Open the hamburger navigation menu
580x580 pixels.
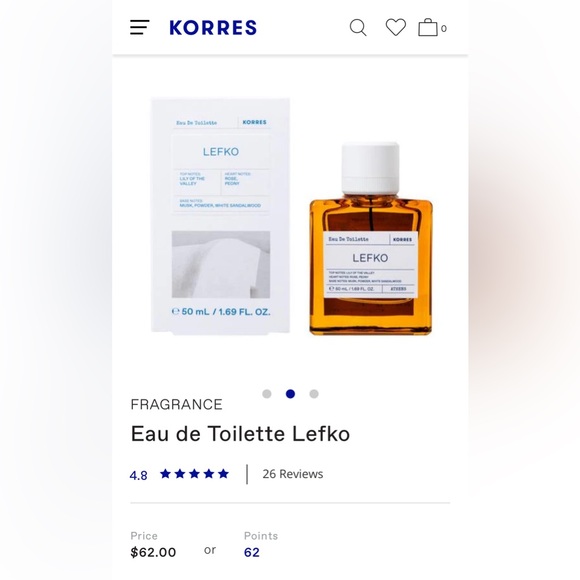[x=139, y=27]
